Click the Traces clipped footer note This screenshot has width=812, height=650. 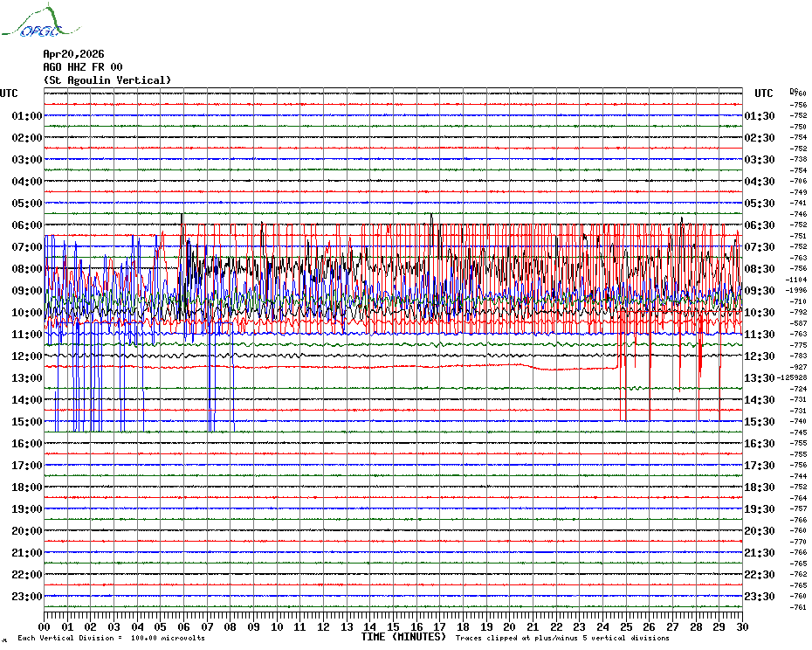tap(562, 638)
